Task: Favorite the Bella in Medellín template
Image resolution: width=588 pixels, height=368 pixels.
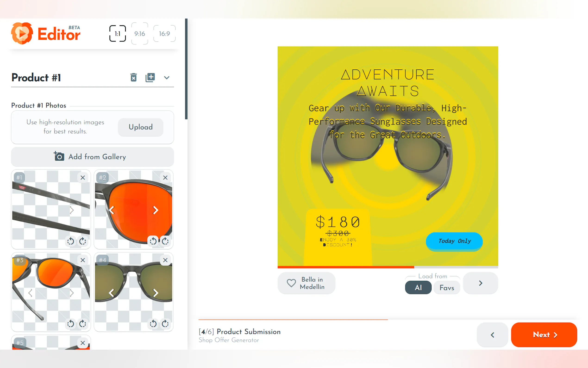Action: click(291, 283)
